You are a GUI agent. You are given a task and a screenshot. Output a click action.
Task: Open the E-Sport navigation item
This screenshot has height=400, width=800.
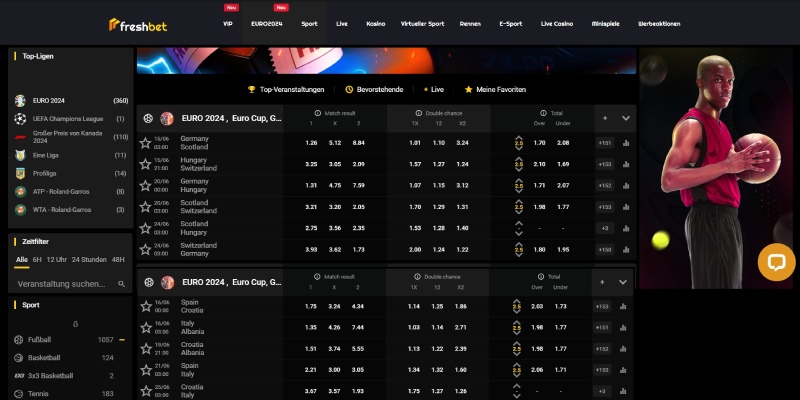coord(511,24)
